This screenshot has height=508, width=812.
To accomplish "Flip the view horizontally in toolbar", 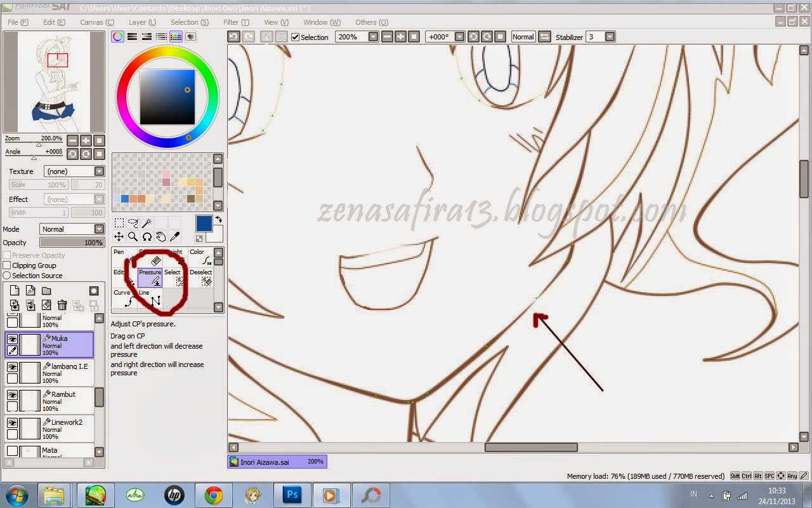I will point(544,37).
